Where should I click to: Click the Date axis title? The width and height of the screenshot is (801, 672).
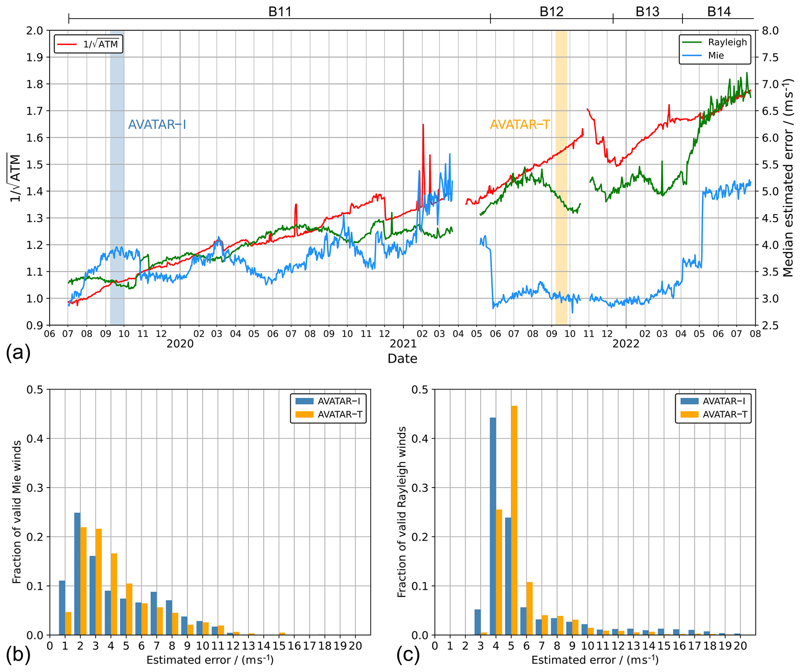402,358
